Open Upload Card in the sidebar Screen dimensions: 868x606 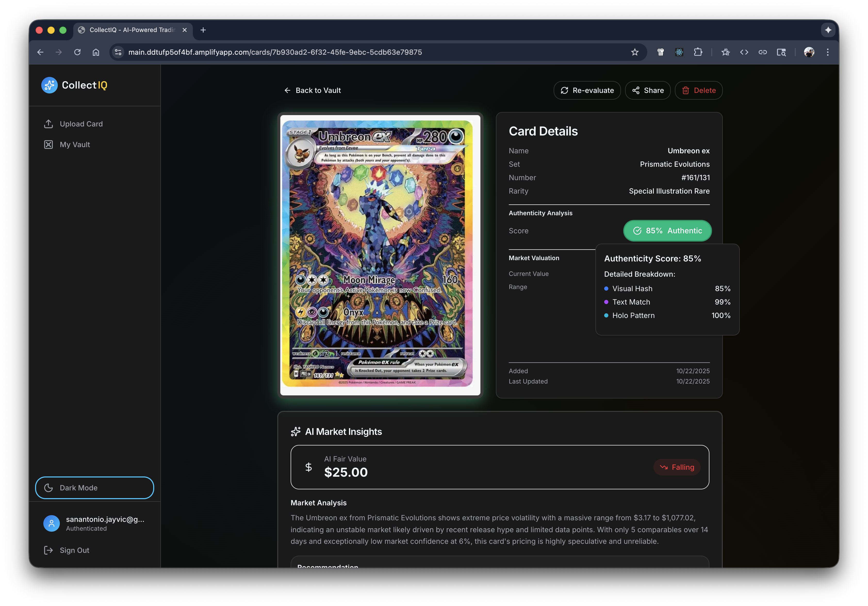pyautogui.click(x=81, y=124)
